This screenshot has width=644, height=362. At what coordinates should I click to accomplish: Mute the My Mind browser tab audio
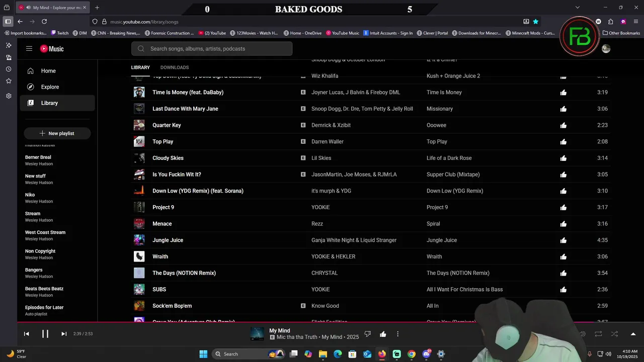coord(28,8)
